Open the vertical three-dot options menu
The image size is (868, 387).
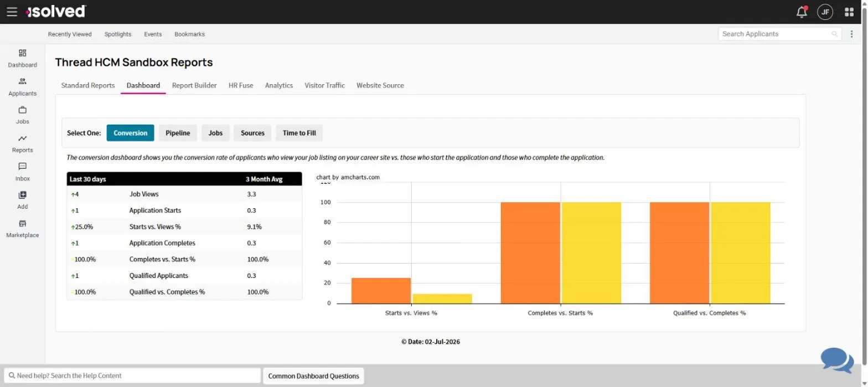coord(851,34)
